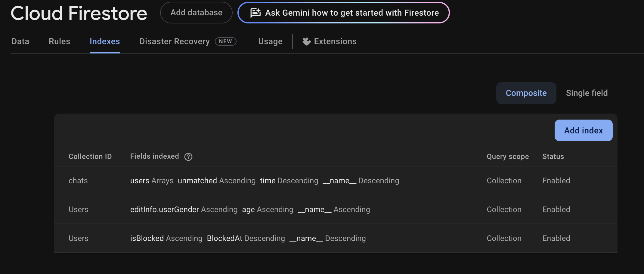Click the editInfo.userGender Ascending field
Viewport: 644px width, 274px height.
coord(184,209)
